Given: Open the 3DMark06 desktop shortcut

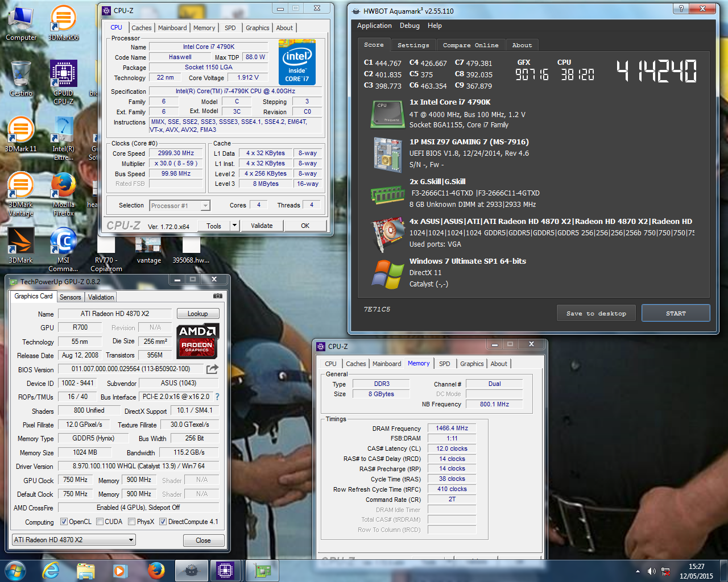Looking at the screenshot, I should pyautogui.click(x=63, y=23).
